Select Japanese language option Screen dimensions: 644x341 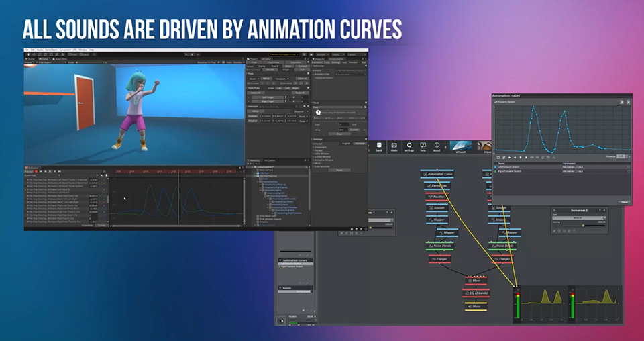point(360,144)
